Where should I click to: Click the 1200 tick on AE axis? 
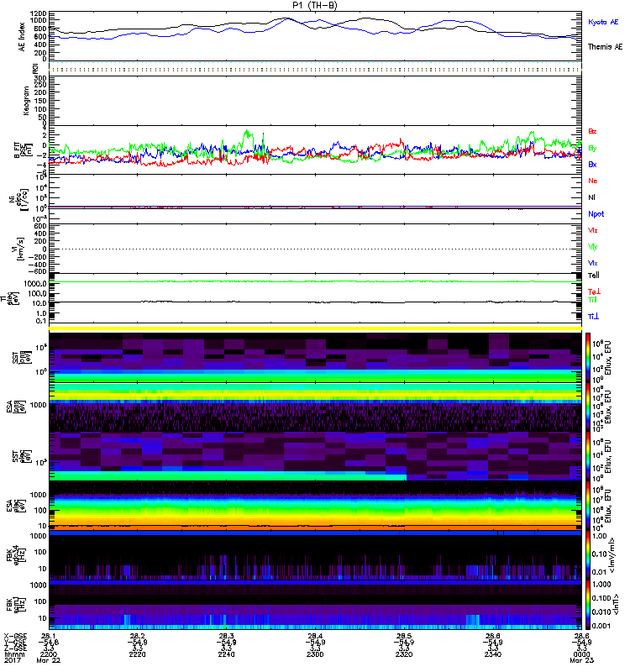(x=39, y=13)
